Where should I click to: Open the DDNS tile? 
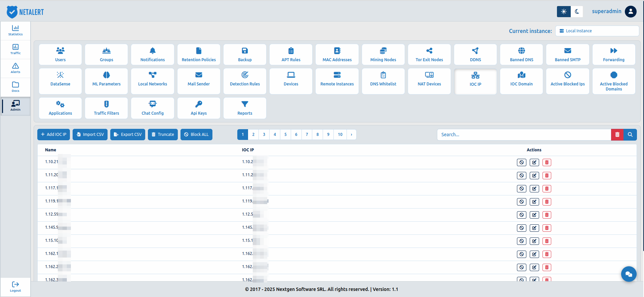point(475,54)
